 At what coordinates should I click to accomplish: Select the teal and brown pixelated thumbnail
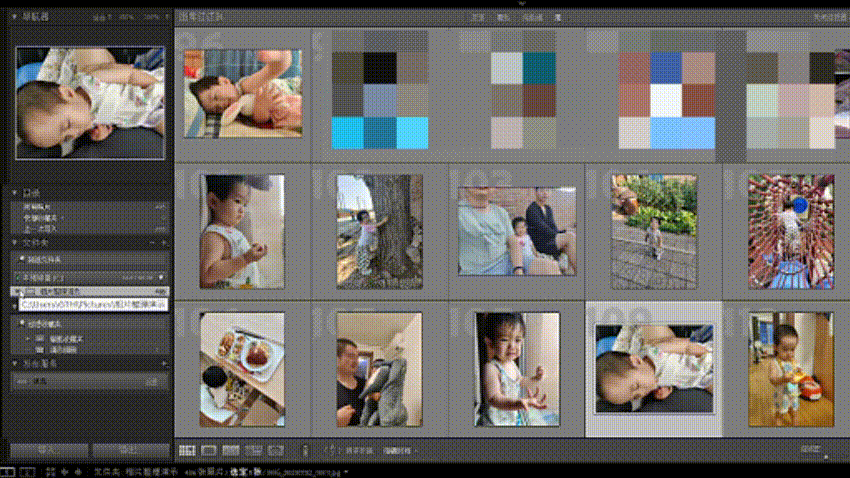coord(523,100)
